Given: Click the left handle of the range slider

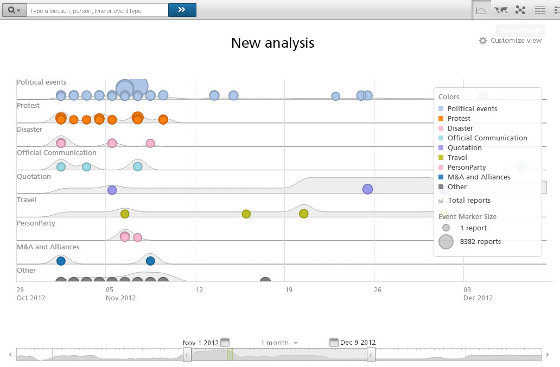Looking at the screenshot, I should (x=187, y=355).
